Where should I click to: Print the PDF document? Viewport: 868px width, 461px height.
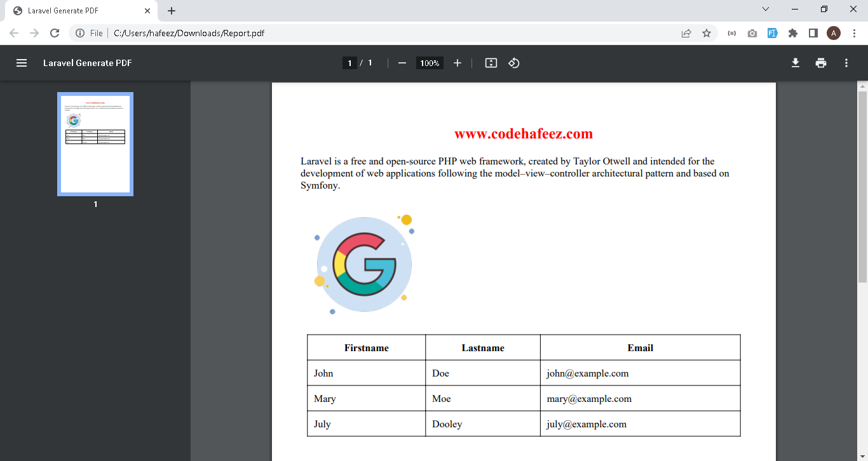tap(821, 63)
